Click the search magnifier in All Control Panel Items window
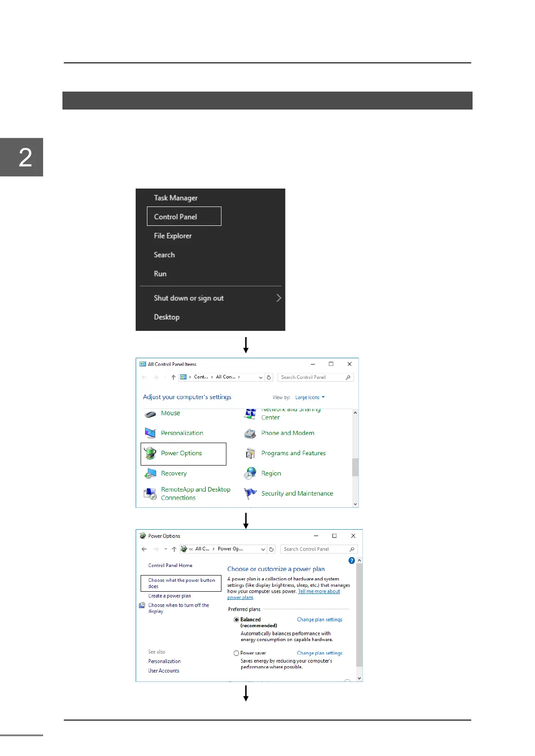Screen dimensions: 535x756 point(348,378)
